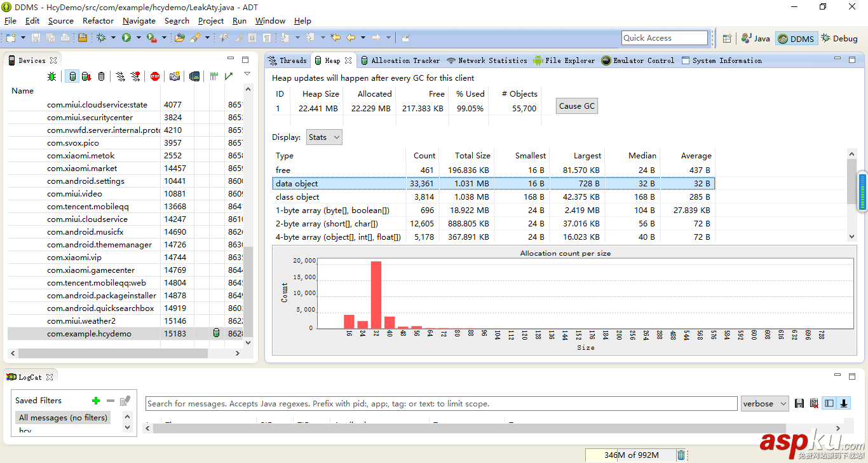Click the Cause GC trash can icon in Devices
This screenshot has height=463, width=868.
101,77
